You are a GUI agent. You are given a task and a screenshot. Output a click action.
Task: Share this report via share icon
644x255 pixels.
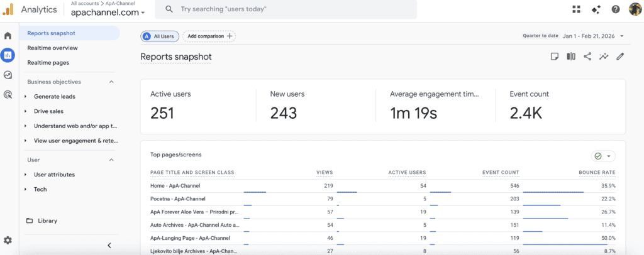[x=587, y=57]
